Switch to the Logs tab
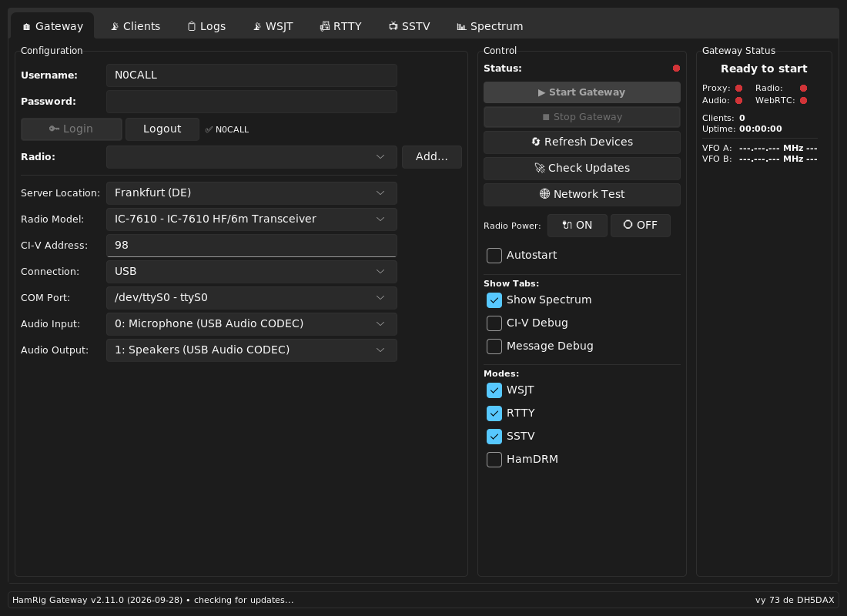The height and width of the screenshot is (616, 847). [206, 26]
